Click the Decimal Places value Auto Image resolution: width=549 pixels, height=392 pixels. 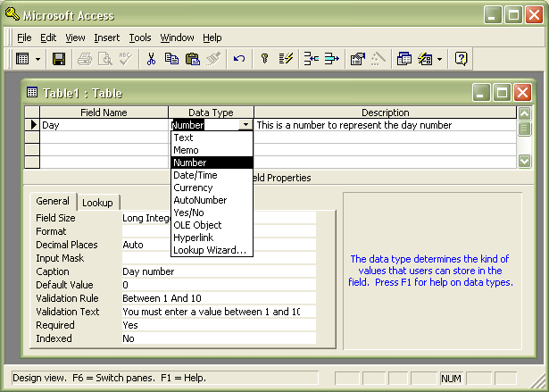(x=219, y=245)
